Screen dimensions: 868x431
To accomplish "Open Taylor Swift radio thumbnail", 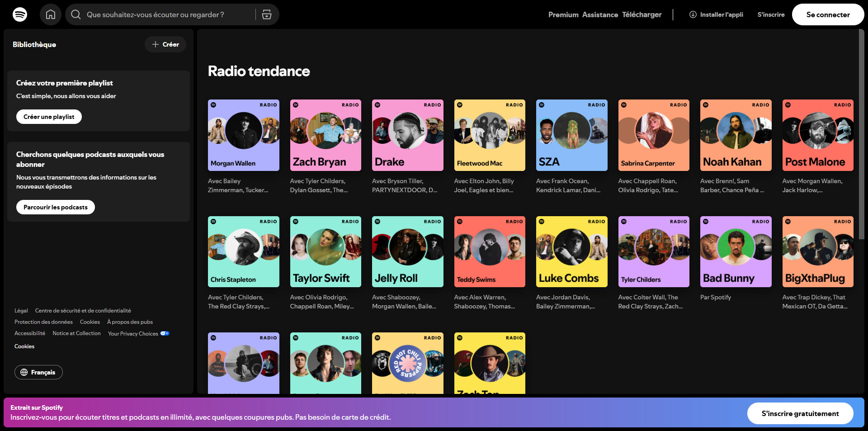I will click(x=325, y=251).
